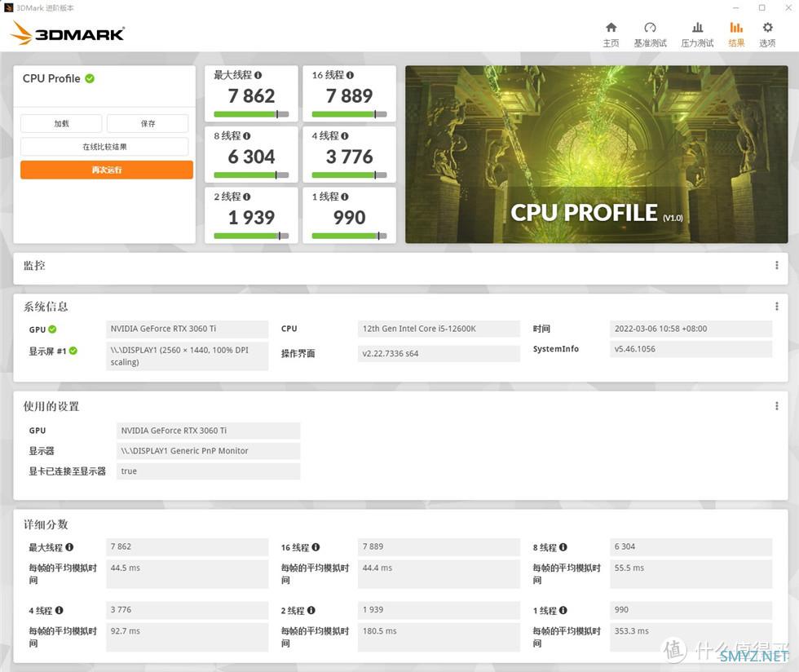The width and height of the screenshot is (799, 672).
Task: Click the time value "2022-03-06 10:58 +08:00"
Action: 691,329
